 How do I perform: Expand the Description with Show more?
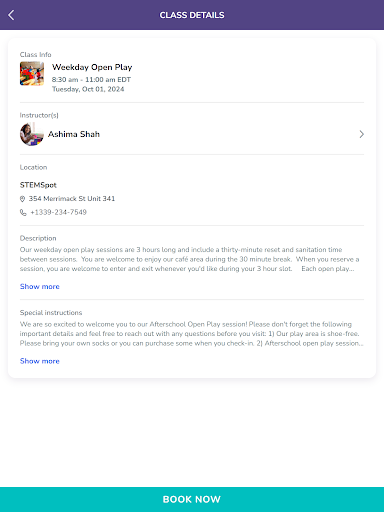(40, 287)
